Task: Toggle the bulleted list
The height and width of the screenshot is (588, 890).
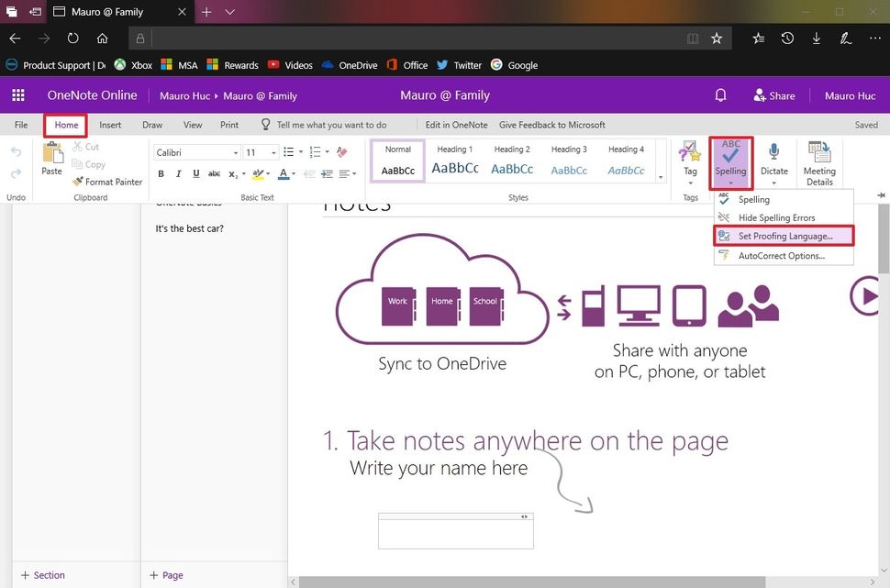Action: [288, 151]
